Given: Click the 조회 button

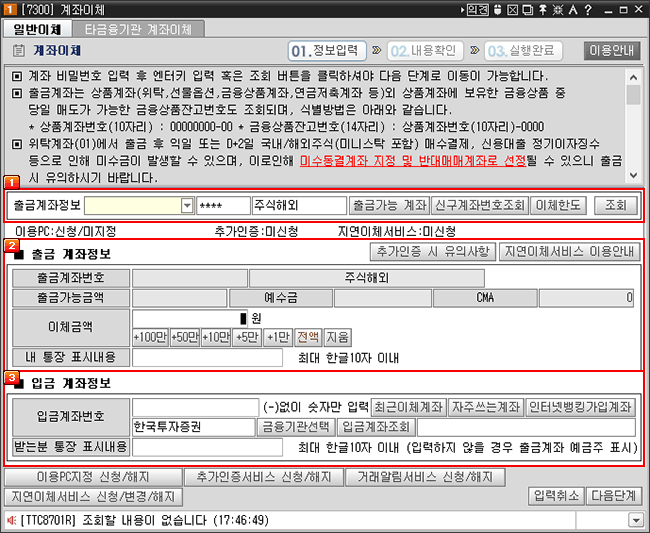Looking at the screenshot, I should pos(614,205).
